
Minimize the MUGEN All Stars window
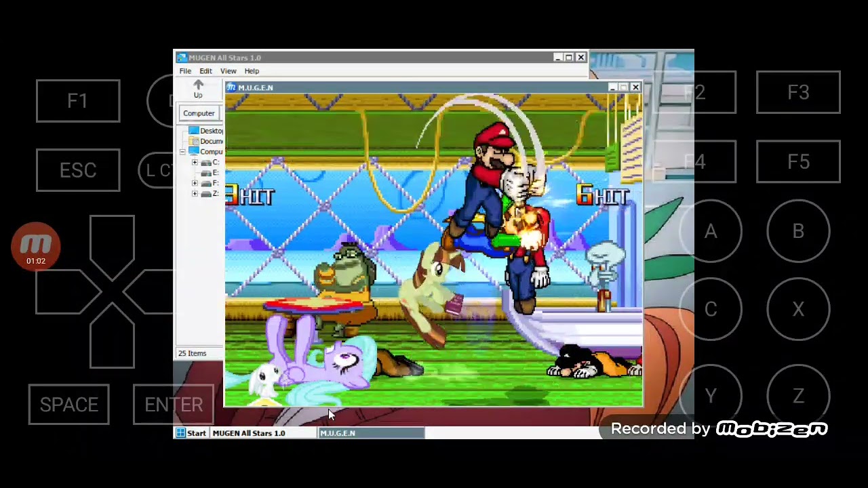(x=557, y=58)
